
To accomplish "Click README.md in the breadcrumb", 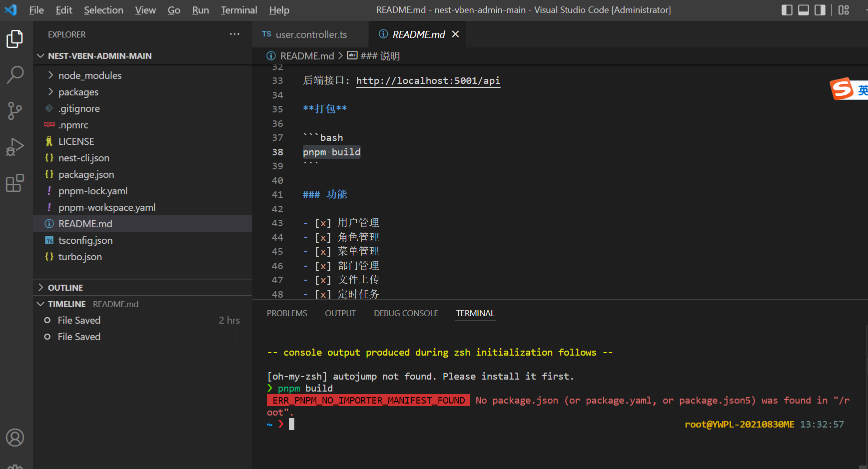I will (307, 56).
